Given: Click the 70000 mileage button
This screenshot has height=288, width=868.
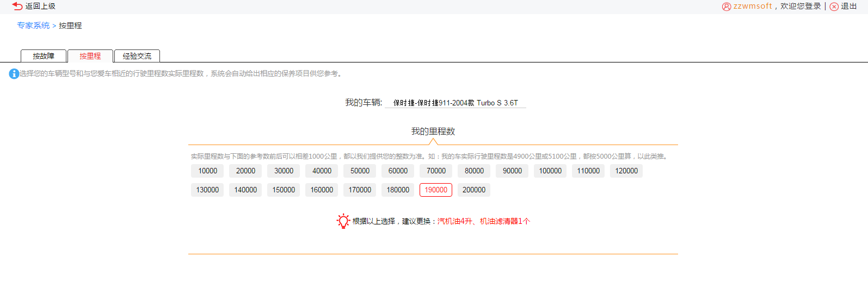Looking at the screenshot, I should coord(436,171).
